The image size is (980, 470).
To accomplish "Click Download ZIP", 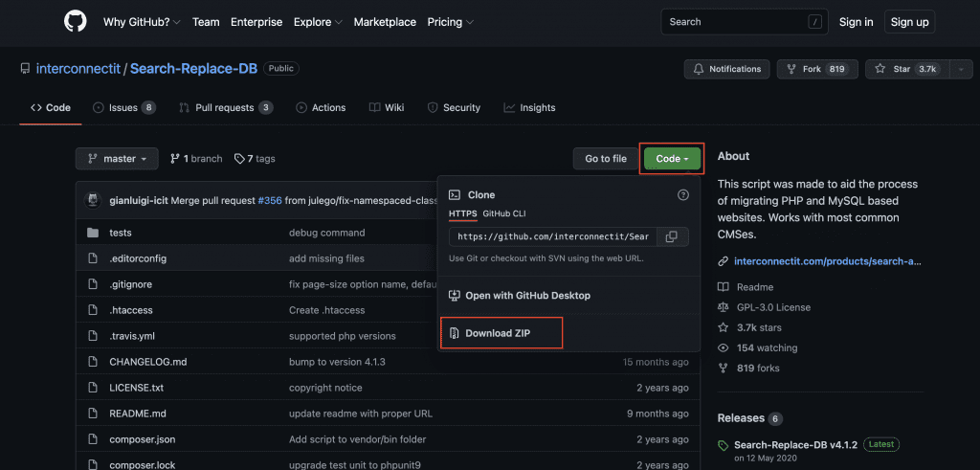I will 490,333.
